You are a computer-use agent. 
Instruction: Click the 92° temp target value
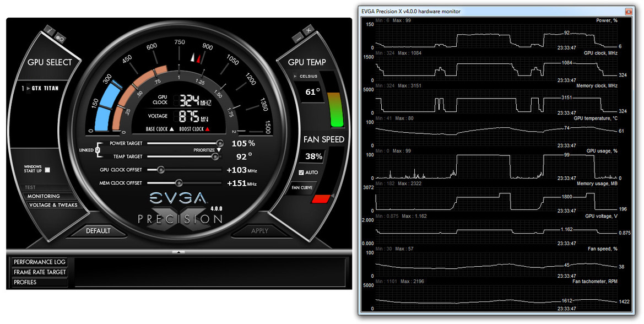(244, 156)
